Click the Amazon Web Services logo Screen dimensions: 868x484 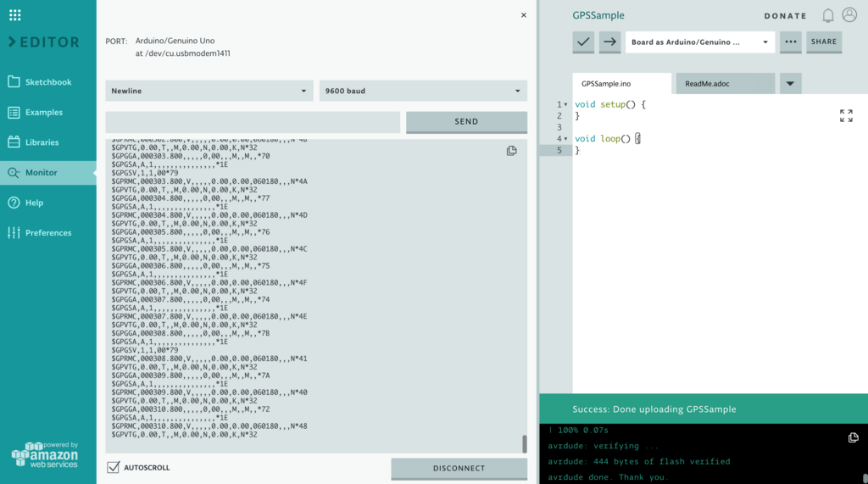[45, 454]
